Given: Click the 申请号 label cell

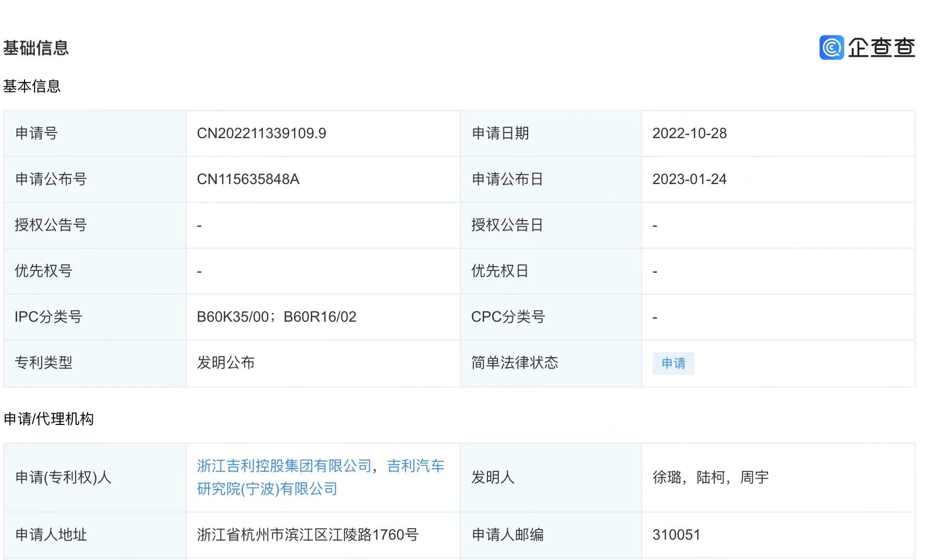Looking at the screenshot, I should 95,133.
